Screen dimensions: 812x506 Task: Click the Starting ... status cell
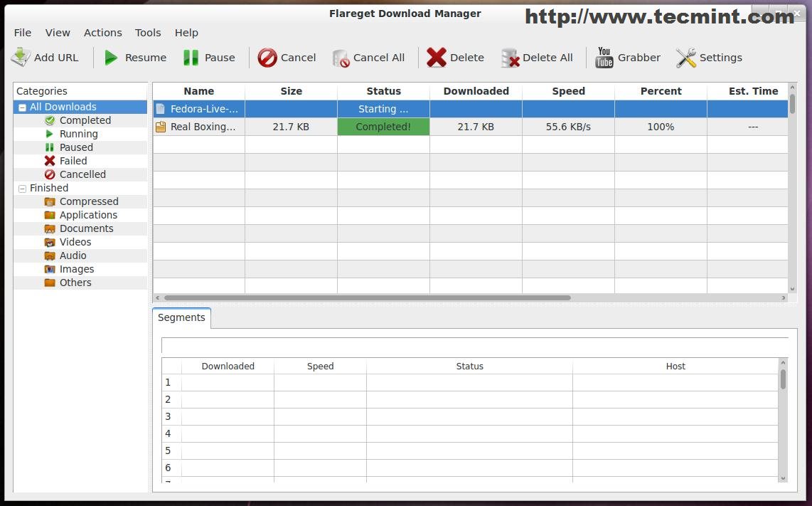coord(383,109)
